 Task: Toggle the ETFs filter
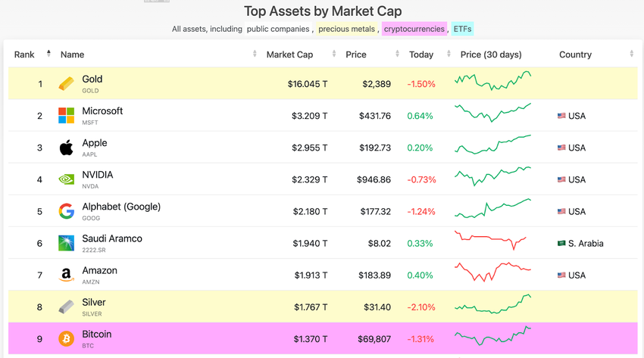pyautogui.click(x=462, y=30)
